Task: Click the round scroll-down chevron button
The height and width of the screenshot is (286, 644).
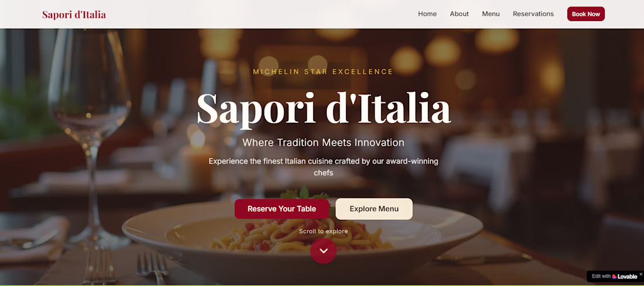Action: tap(323, 251)
